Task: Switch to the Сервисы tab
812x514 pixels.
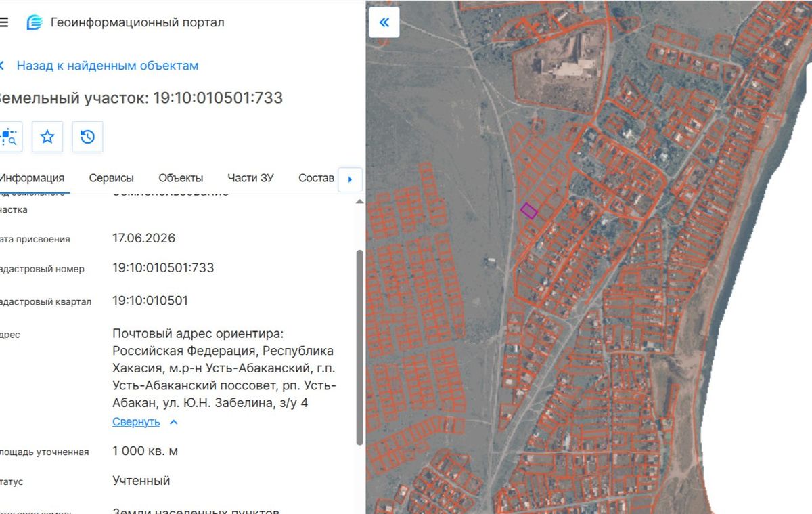Action: (x=112, y=178)
